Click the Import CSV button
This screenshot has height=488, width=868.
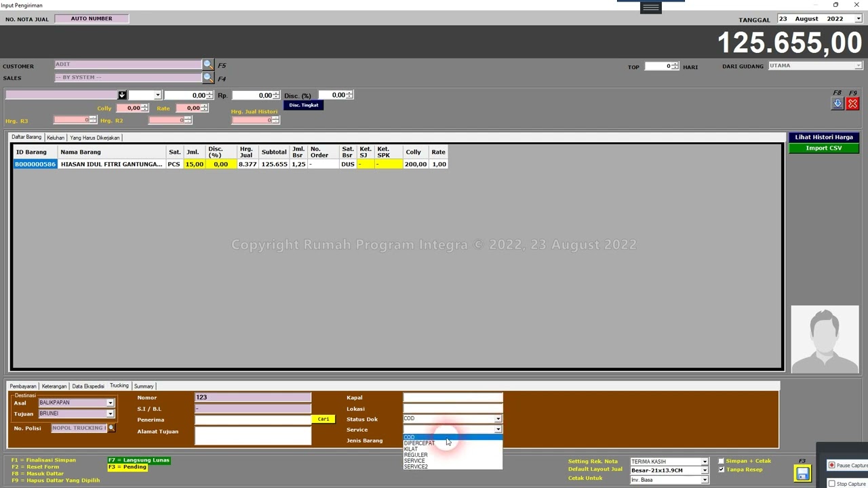pos(824,148)
